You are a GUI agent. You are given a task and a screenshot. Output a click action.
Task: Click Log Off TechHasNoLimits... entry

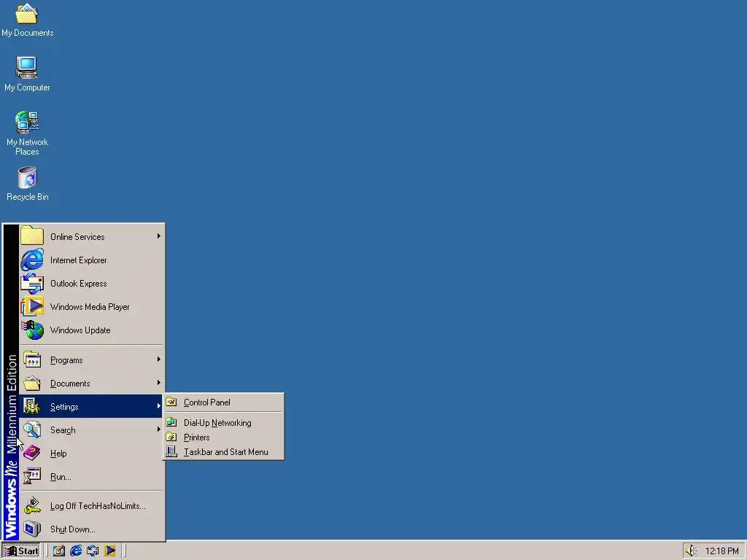point(91,506)
